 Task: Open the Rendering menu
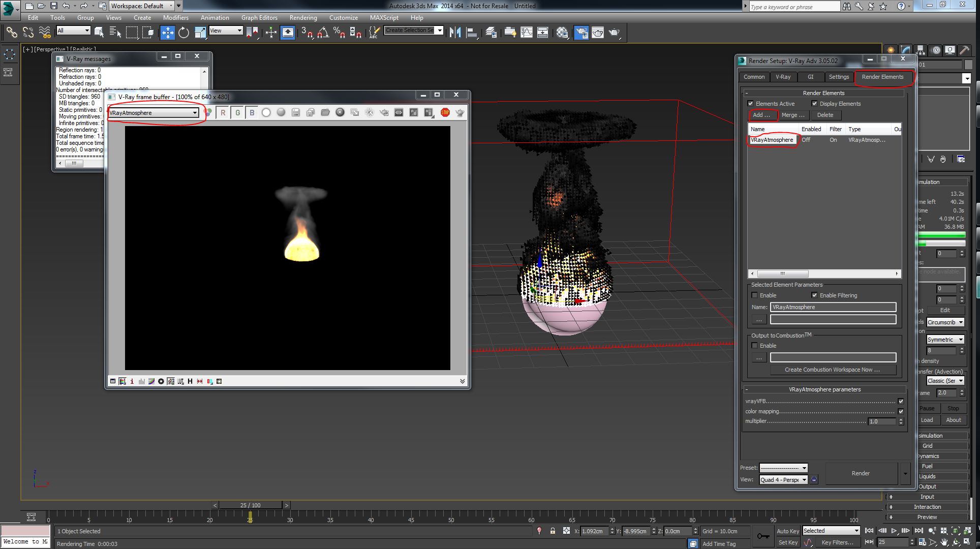[303, 17]
